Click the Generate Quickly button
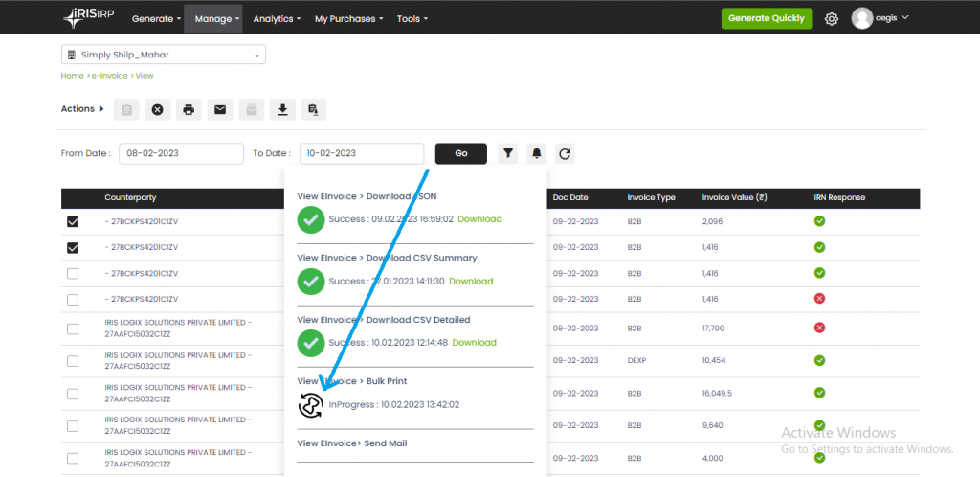 pyautogui.click(x=766, y=18)
